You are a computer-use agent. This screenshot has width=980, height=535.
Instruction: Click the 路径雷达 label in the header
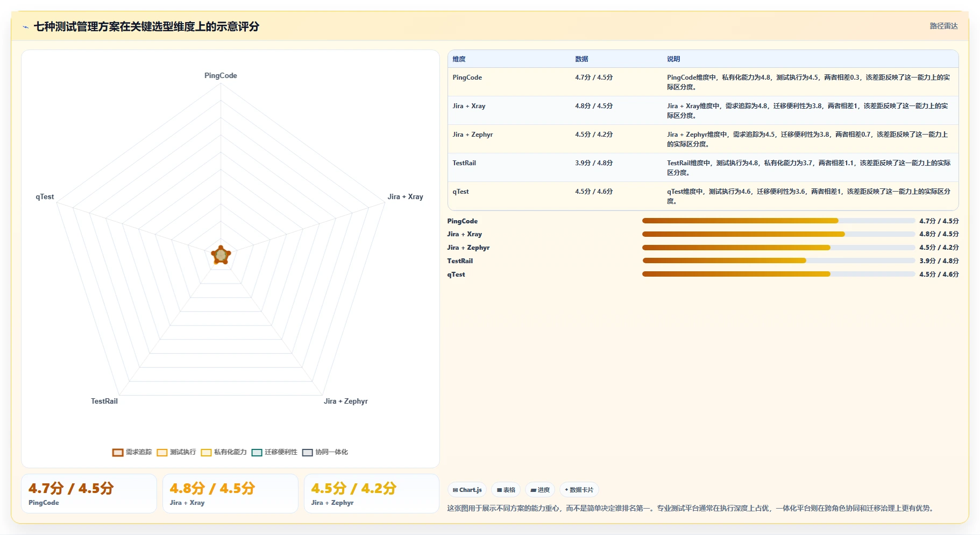[943, 26]
